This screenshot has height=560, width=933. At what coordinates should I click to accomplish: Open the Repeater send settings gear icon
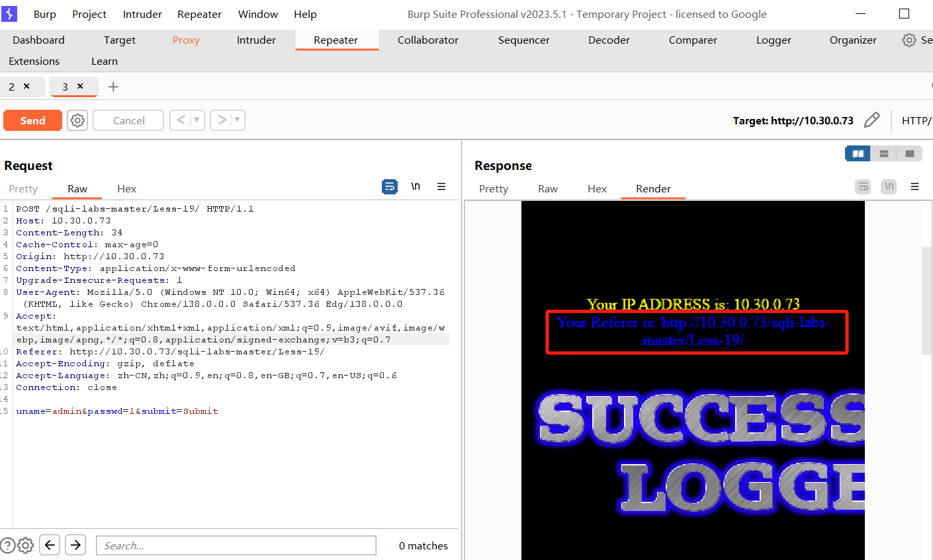[x=78, y=120]
